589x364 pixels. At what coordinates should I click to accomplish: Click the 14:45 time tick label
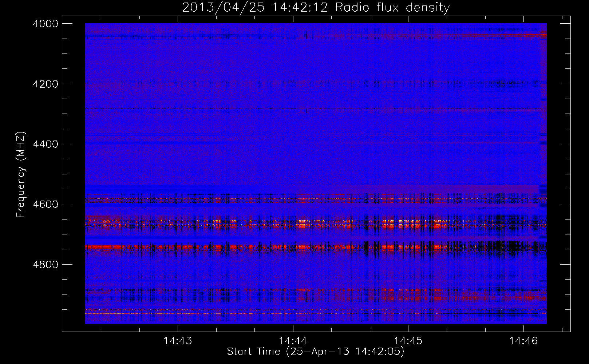[408, 341]
